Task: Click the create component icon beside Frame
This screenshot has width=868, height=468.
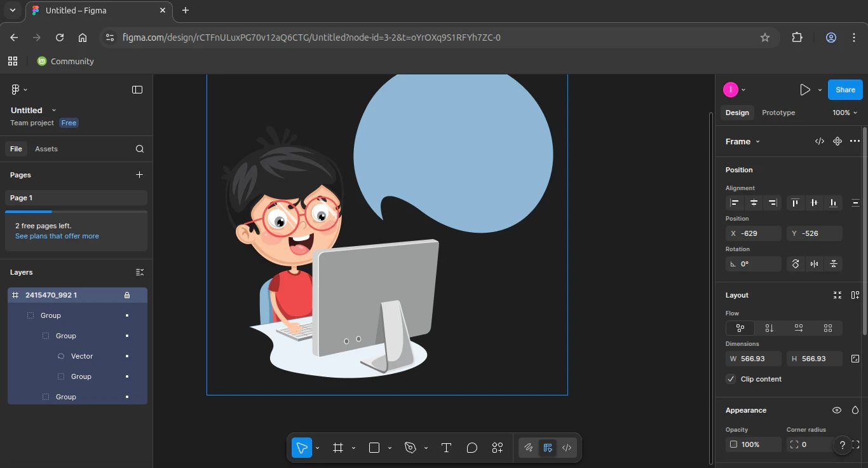Action: pos(837,141)
